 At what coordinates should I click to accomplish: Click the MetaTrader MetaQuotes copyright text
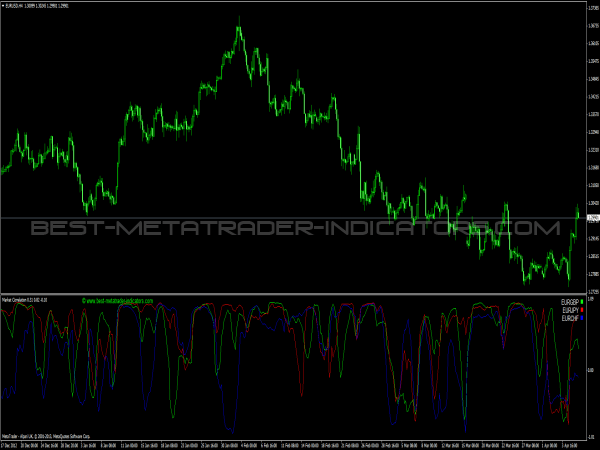pos(46,436)
